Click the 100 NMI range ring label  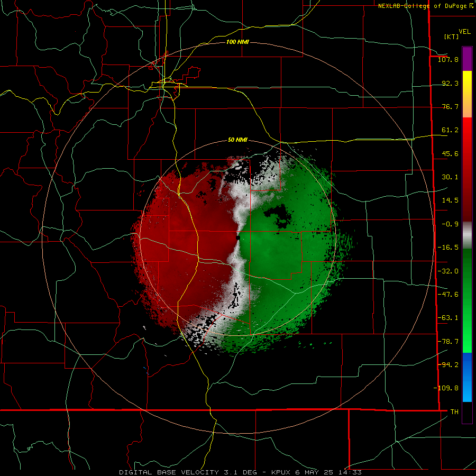coord(237,42)
